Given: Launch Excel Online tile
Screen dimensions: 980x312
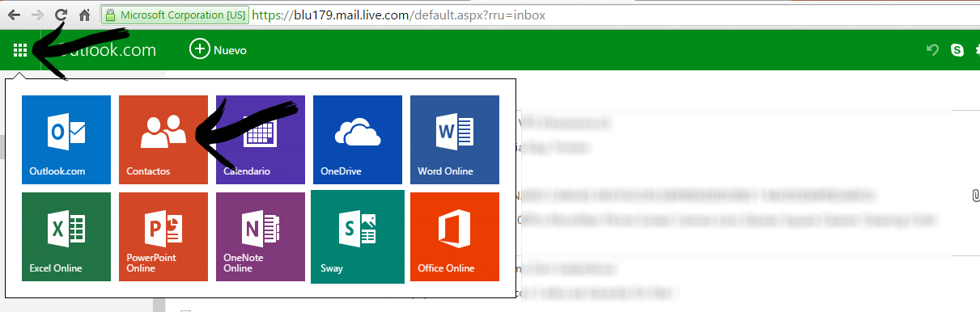Looking at the screenshot, I should coord(66,237).
